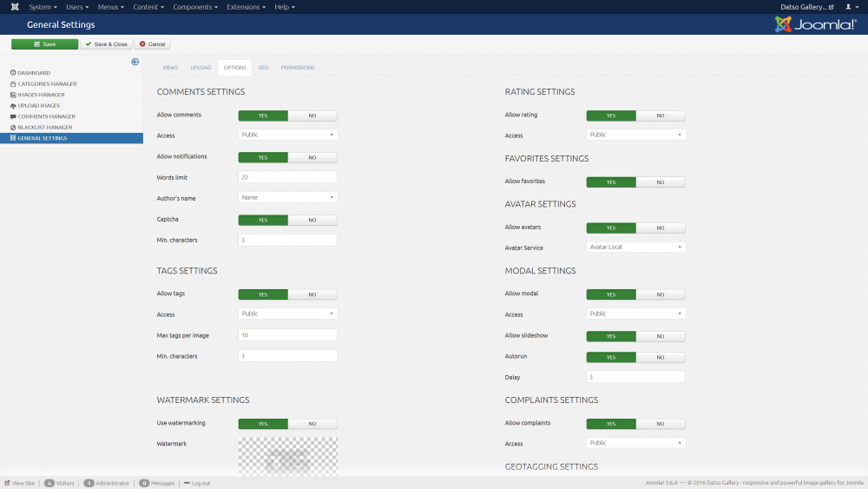Open Dashboard from the sidebar
The image size is (868, 489).
pyautogui.click(x=34, y=73)
